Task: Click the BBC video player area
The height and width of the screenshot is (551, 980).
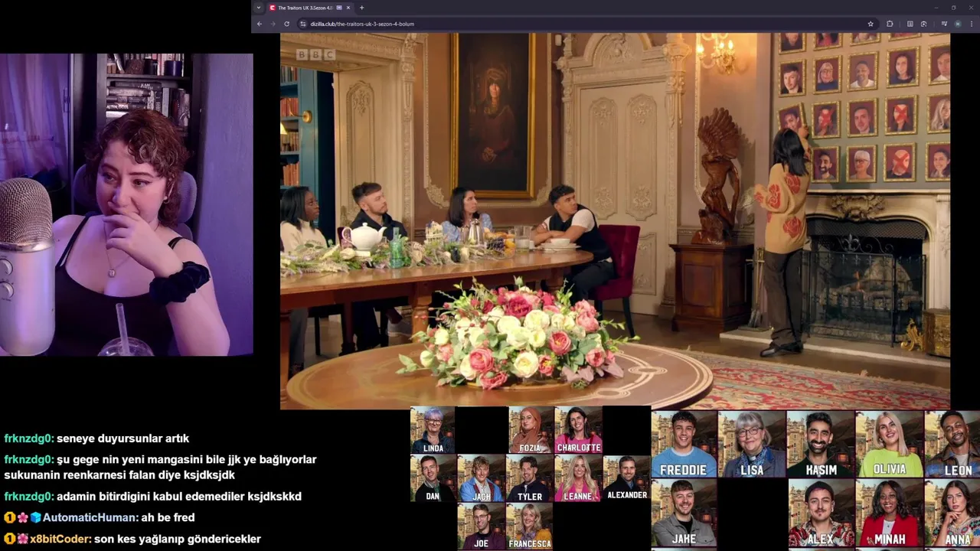Action: tap(615, 220)
